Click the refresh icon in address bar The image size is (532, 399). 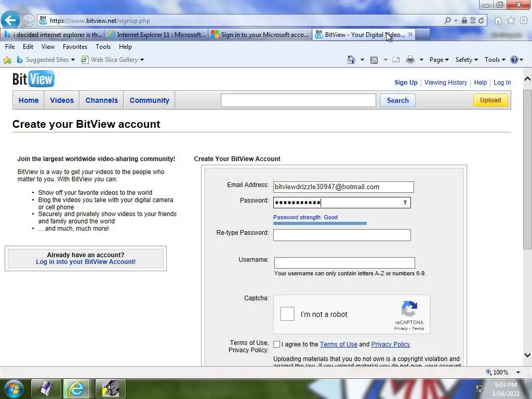tap(481, 21)
